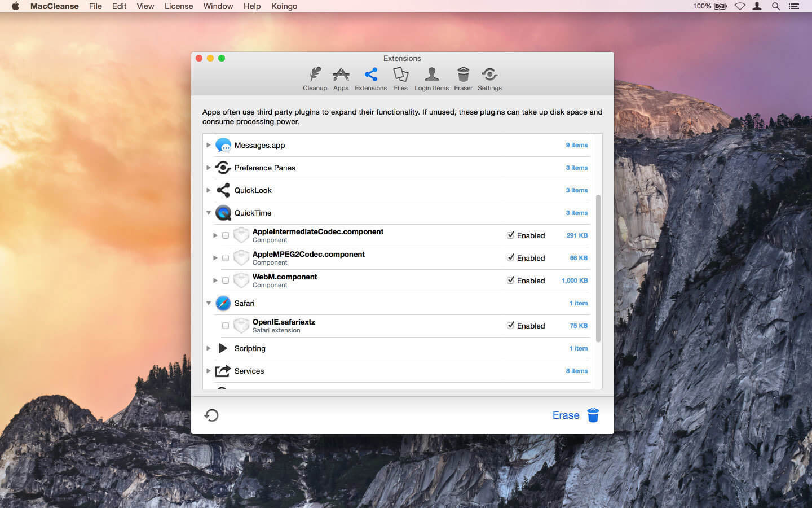This screenshot has width=812, height=508.
Task: Open the Window menu
Action: coord(218,6)
